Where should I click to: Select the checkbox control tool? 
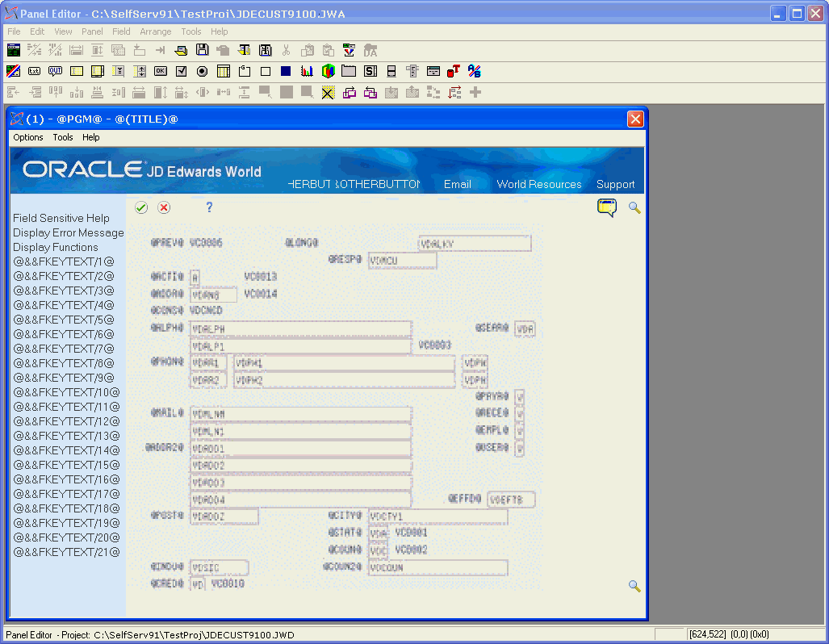pos(181,71)
